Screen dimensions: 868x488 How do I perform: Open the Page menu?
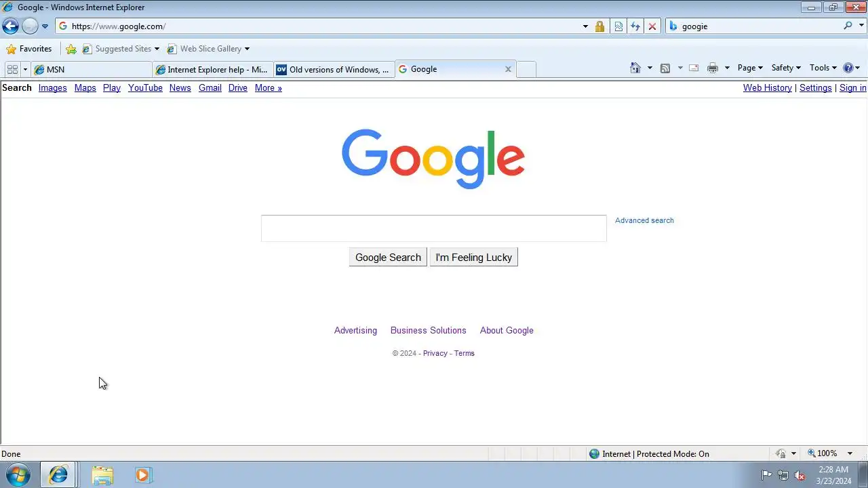pyautogui.click(x=750, y=68)
